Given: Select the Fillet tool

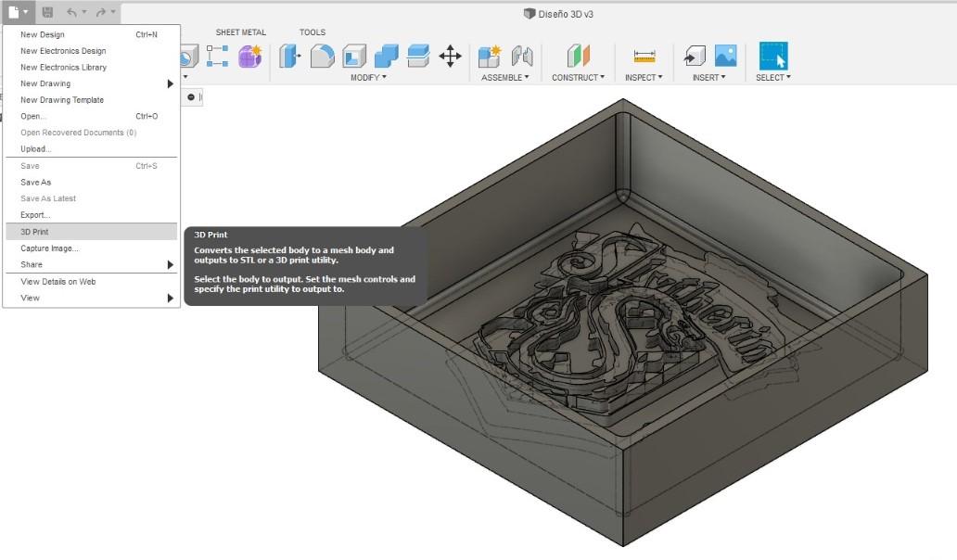Looking at the screenshot, I should (323, 57).
